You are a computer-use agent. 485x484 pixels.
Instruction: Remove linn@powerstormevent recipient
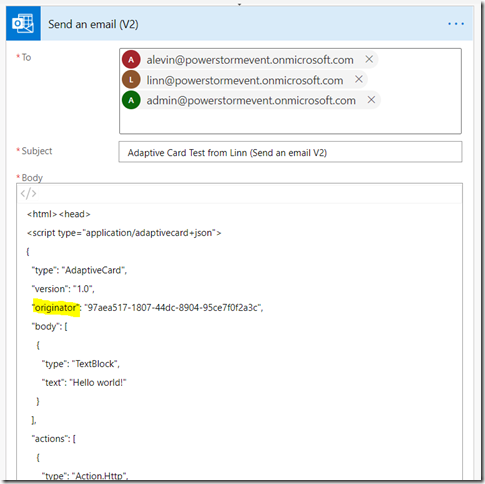pyautogui.click(x=359, y=79)
